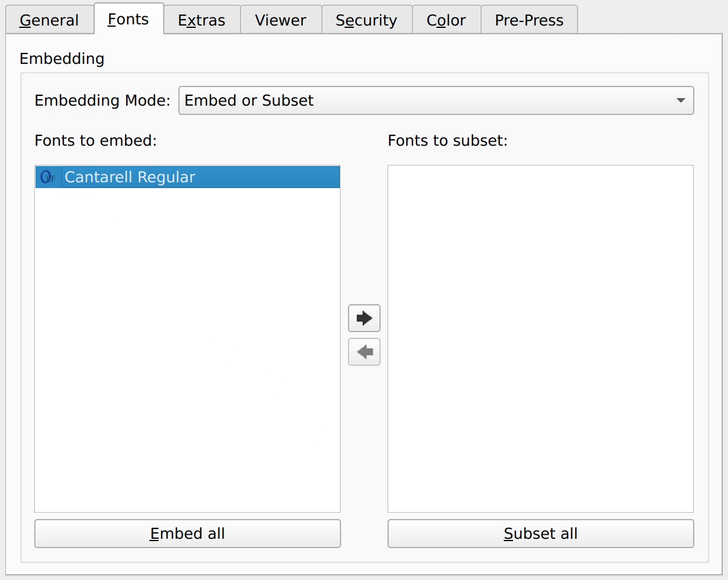The width and height of the screenshot is (728, 580).
Task: Click the active Fonts tab
Action: pos(128,19)
